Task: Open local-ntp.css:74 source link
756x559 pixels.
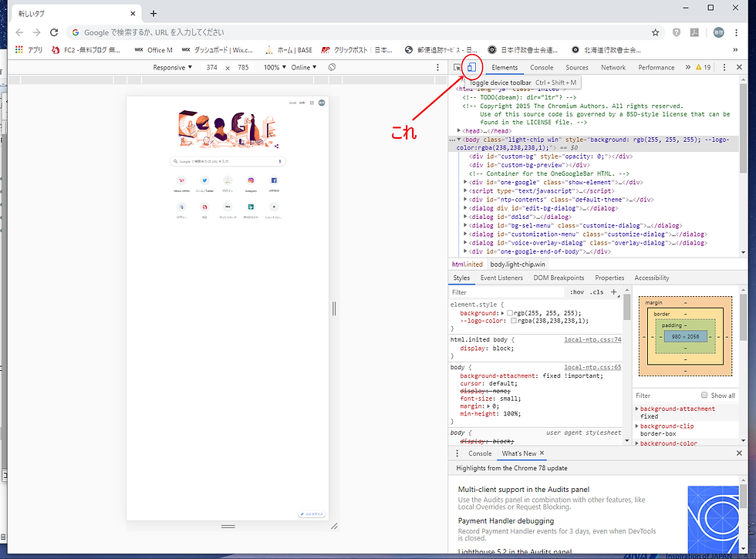Action: coord(592,340)
